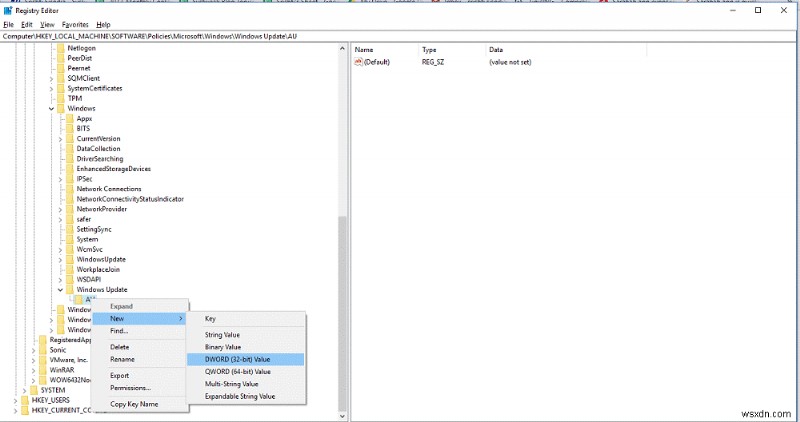Select the WindowsUpdate tree key
Viewport: 800px width, 422px height.
click(x=101, y=259)
